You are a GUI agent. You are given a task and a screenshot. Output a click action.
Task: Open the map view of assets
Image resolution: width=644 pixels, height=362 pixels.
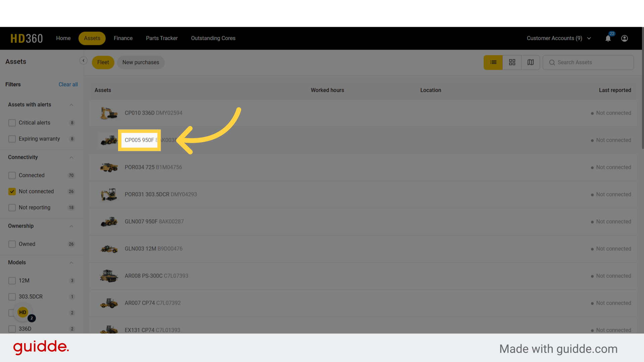[530, 62]
